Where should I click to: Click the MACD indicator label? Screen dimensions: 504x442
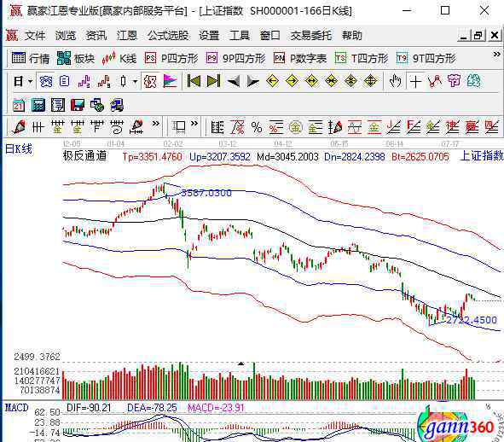[17, 408]
